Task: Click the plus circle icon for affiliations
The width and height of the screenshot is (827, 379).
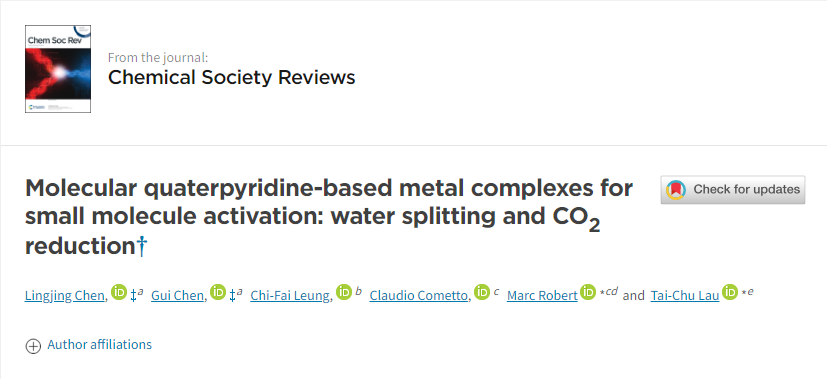Action: pos(33,346)
